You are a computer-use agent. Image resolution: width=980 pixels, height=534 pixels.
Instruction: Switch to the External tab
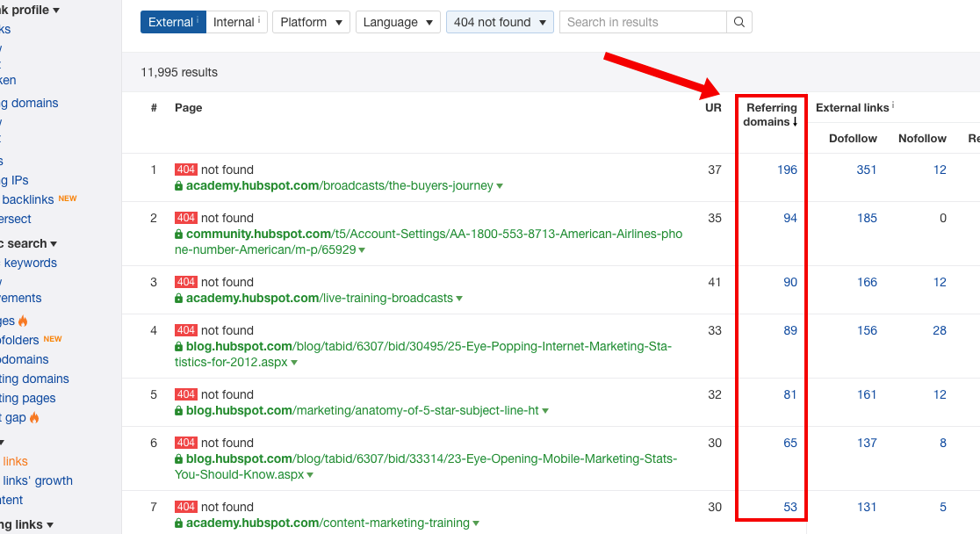click(173, 22)
